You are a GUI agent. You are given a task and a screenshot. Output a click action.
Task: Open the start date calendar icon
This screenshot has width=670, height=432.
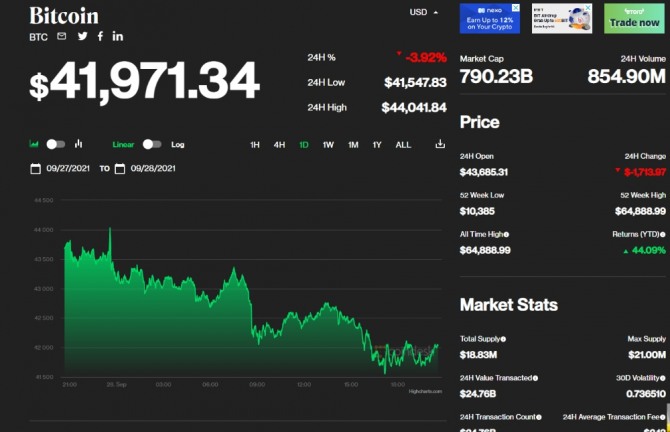pos(35,168)
